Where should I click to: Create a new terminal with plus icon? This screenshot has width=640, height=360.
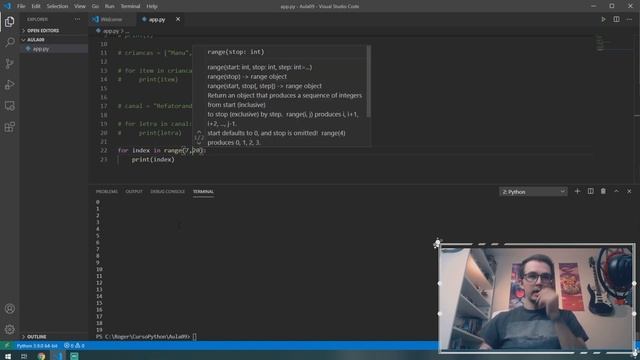point(577,191)
